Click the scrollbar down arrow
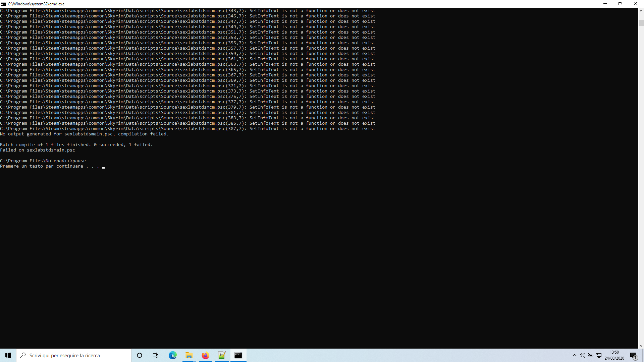The height and width of the screenshot is (362, 644). pyautogui.click(x=641, y=346)
